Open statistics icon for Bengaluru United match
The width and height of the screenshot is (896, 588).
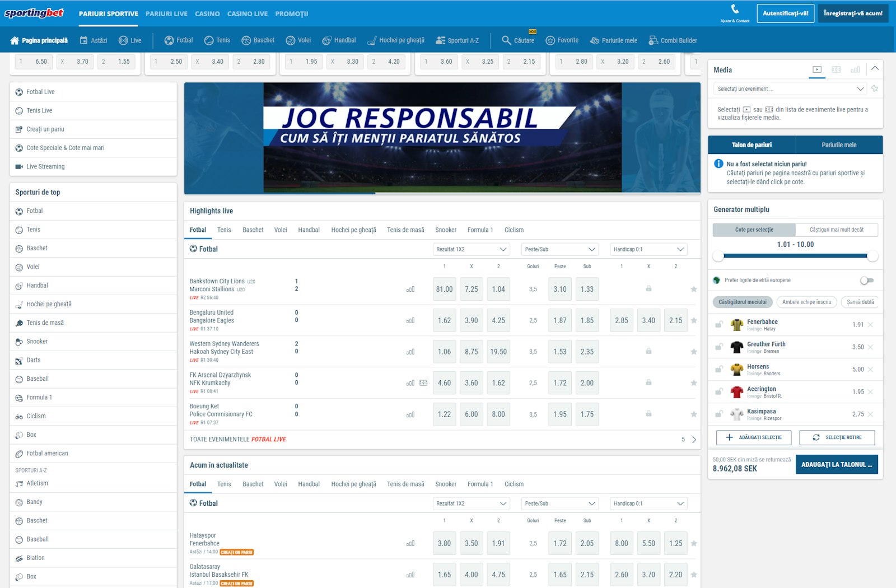(x=412, y=320)
